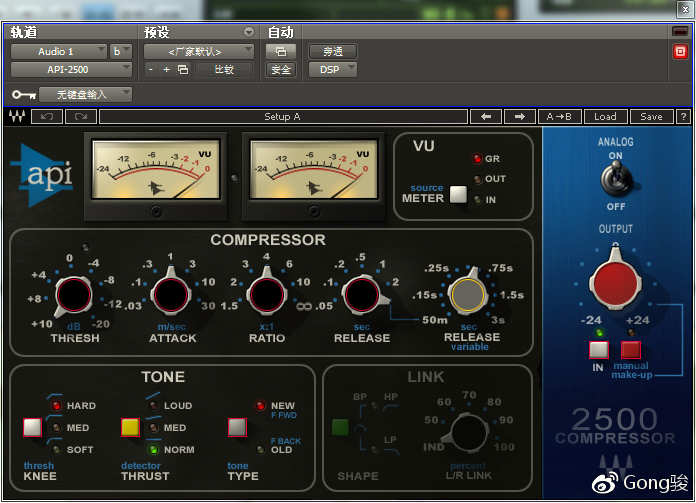Go to next preset arrow
This screenshot has width=696, height=503.
tap(520, 117)
